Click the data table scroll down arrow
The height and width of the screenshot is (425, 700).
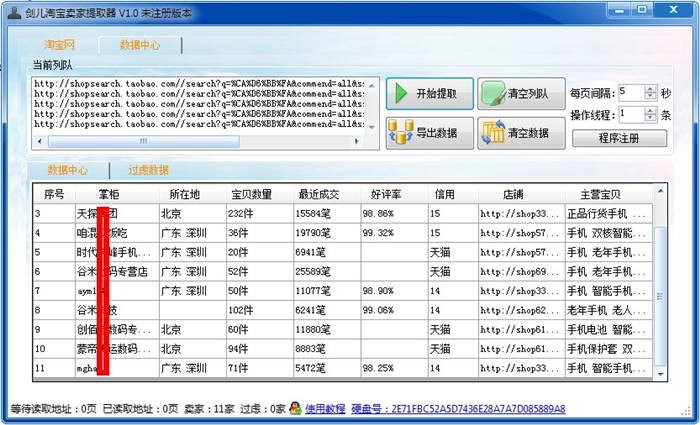tap(660, 374)
